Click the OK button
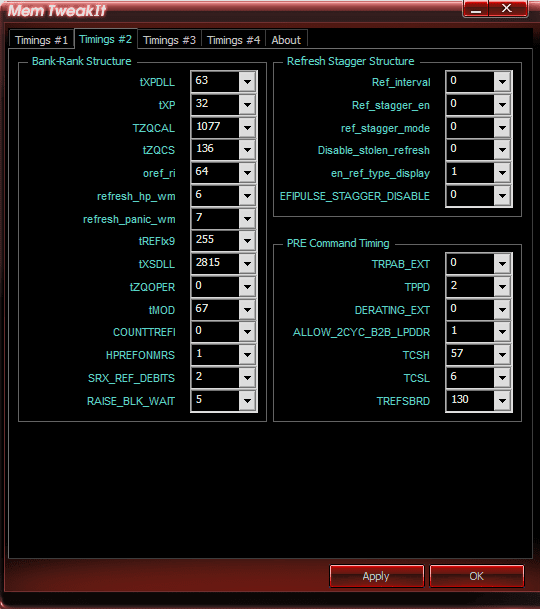The width and height of the screenshot is (540, 609). pos(477,576)
